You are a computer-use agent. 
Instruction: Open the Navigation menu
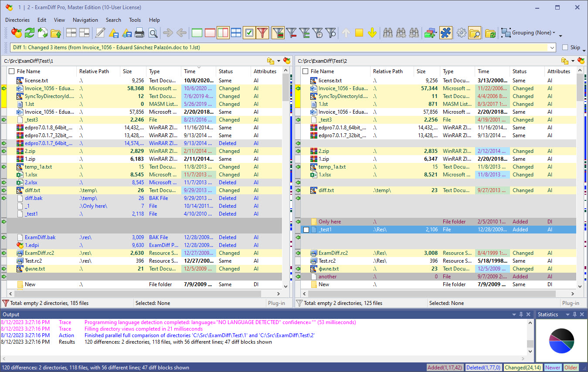(85, 20)
